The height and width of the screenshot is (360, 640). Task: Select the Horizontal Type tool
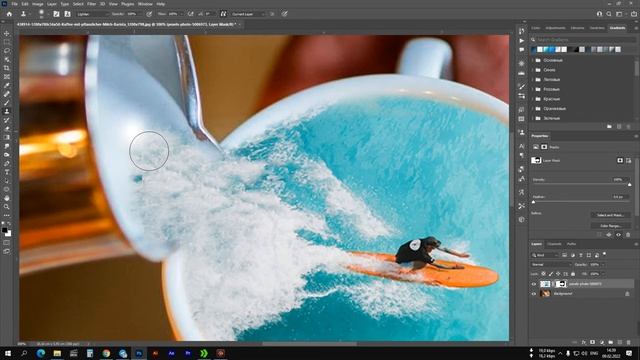pyautogui.click(x=7, y=172)
